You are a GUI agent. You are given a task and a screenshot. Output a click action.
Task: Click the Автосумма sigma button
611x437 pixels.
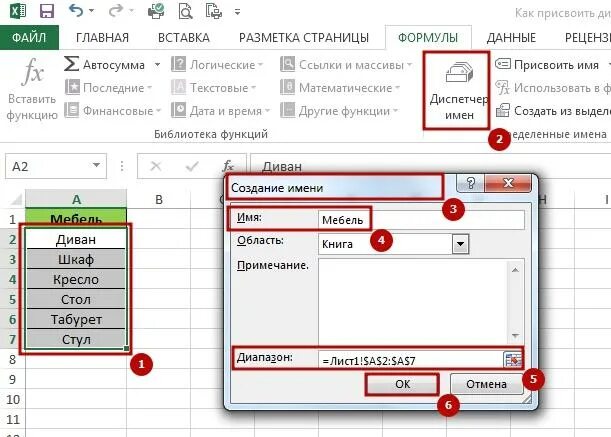tap(105, 64)
